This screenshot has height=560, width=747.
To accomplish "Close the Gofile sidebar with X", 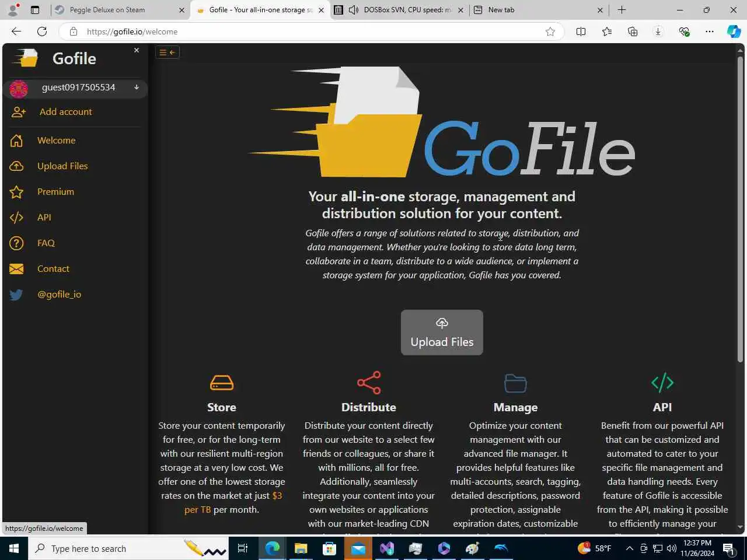I will [x=137, y=50].
